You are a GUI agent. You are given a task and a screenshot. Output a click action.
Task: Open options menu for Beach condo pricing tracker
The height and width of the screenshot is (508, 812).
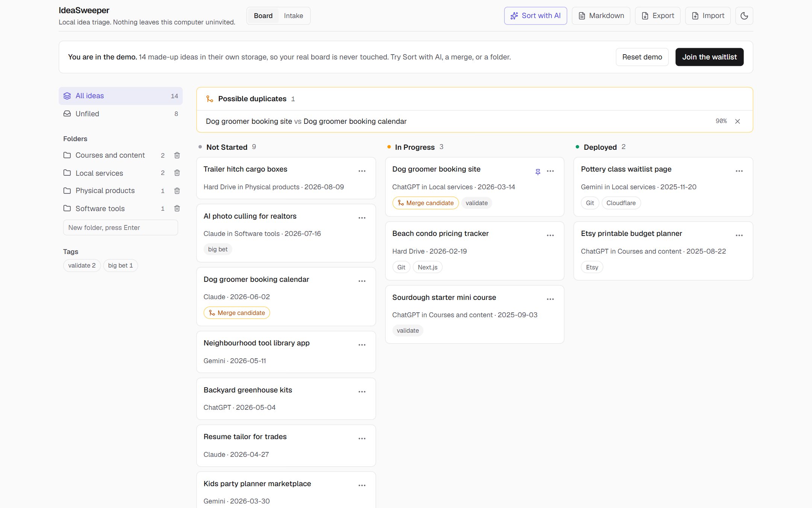(550, 236)
